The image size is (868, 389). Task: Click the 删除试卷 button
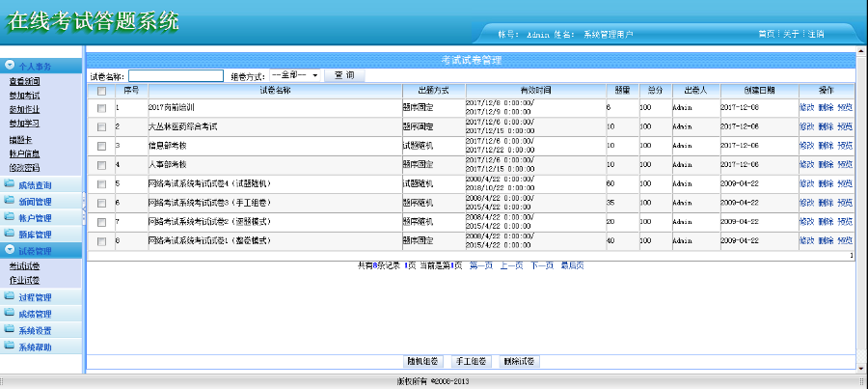519,361
